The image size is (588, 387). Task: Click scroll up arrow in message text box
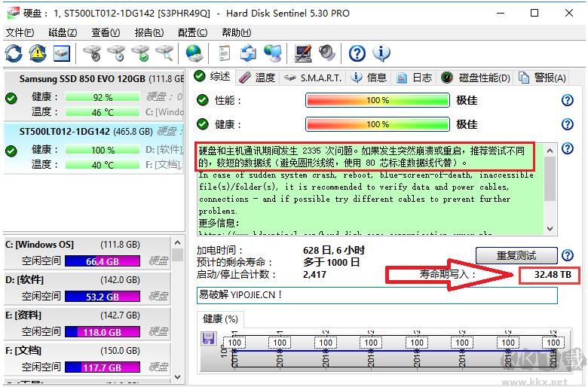(x=550, y=151)
